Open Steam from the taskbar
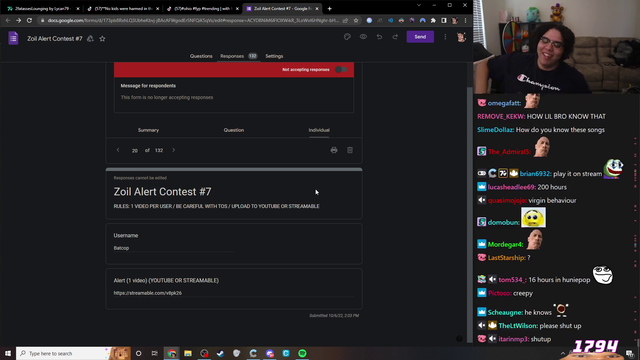Screen dimensions: 640x360 point(220,353)
